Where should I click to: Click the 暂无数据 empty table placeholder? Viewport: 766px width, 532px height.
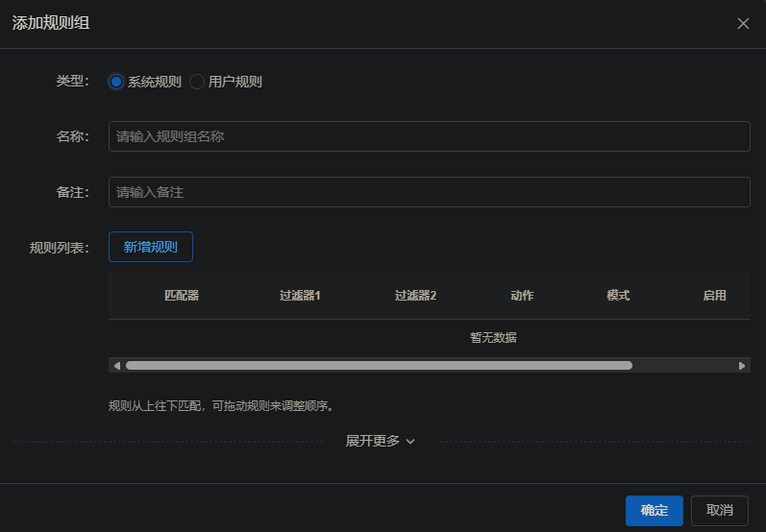click(x=493, y=337)
